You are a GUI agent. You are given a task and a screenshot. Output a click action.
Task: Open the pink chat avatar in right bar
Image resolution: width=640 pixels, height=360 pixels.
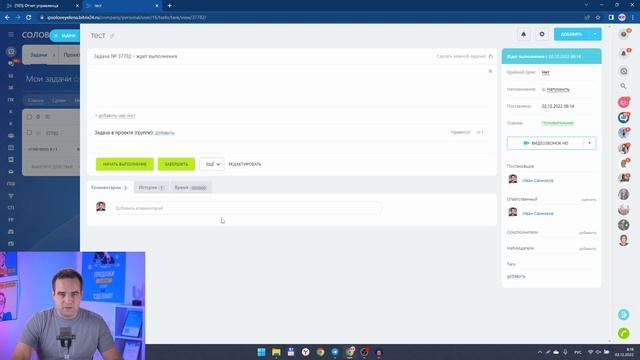[x=623, y=102]
